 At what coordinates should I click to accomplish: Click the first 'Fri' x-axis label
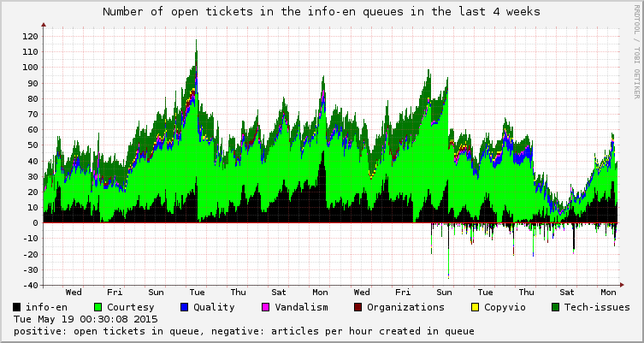tap(115, 293)
